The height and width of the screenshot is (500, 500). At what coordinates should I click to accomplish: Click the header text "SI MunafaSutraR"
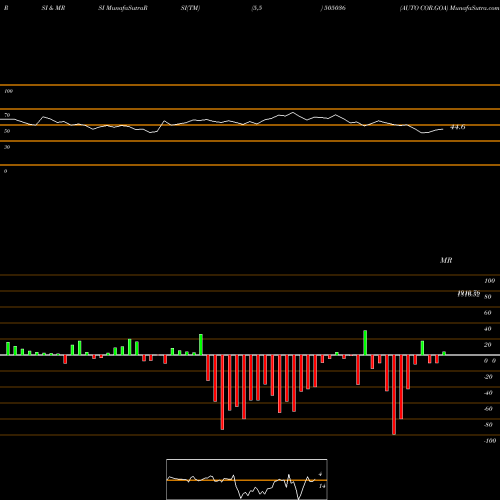click(123, 8)
